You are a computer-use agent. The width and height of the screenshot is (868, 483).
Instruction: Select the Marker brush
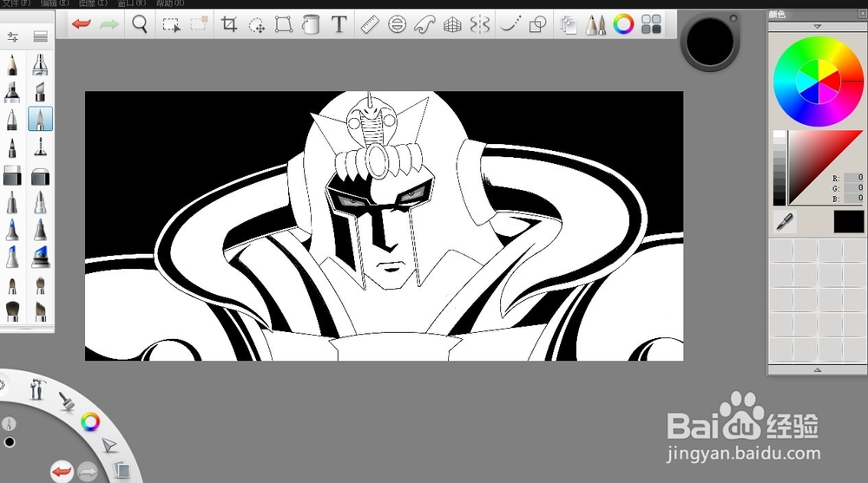point(12,92)
